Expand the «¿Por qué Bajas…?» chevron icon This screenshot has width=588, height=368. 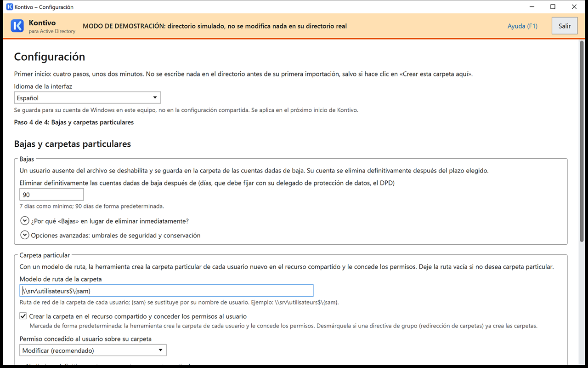(x=25, y=221)
